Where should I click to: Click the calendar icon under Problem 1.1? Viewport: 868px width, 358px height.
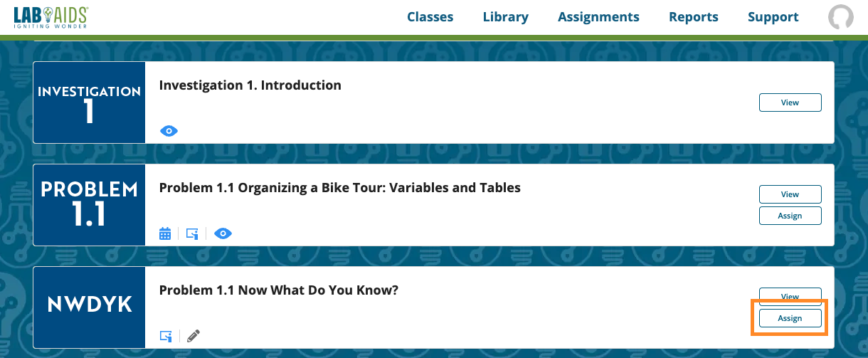[165, 233]
